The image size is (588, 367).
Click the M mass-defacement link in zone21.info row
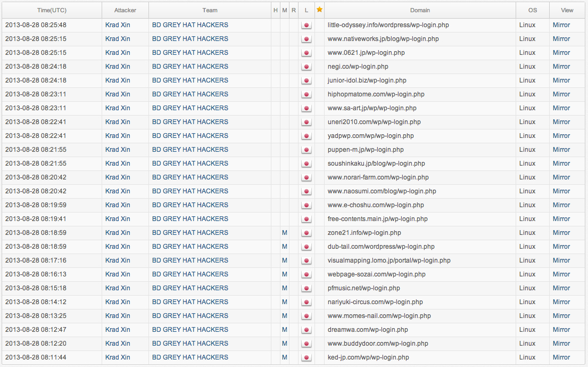[285, 233]
